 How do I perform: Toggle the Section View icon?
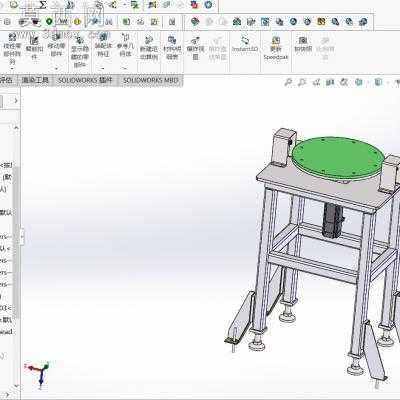click(330, 82)
